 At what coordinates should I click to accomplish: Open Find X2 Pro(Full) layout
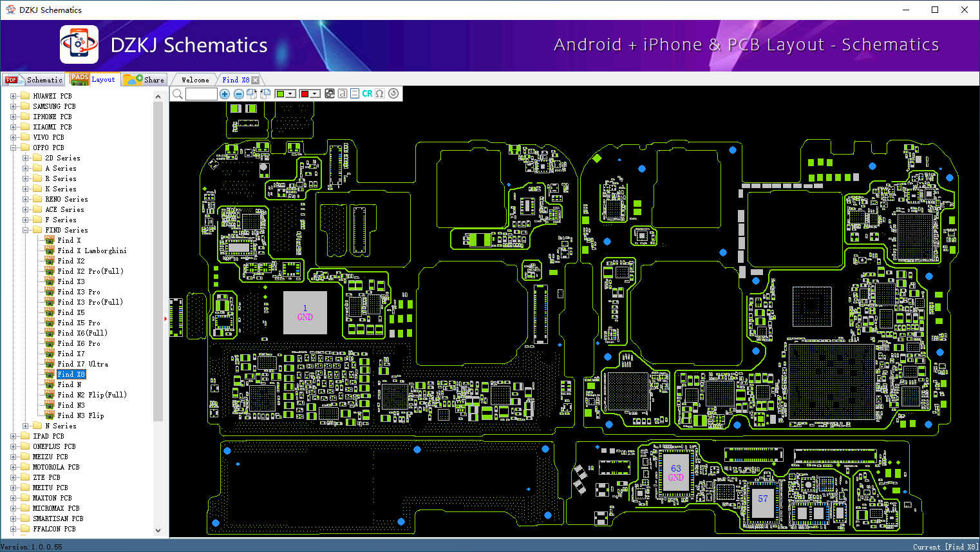coord(90,271)
